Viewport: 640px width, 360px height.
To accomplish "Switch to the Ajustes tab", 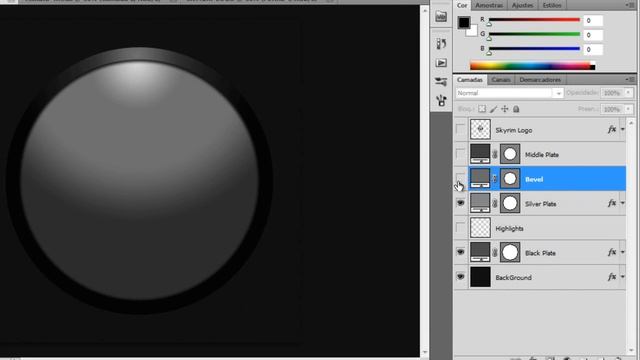I will 522,5.
